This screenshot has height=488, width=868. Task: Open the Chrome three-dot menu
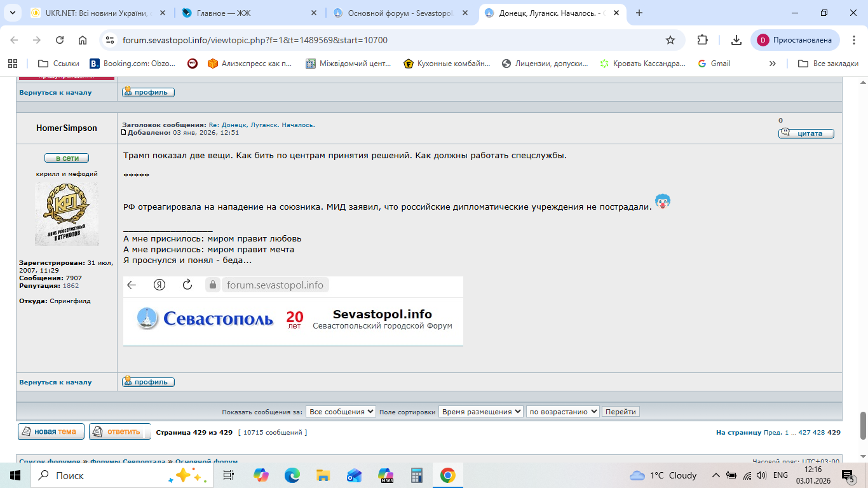click(x=853, y=40)
